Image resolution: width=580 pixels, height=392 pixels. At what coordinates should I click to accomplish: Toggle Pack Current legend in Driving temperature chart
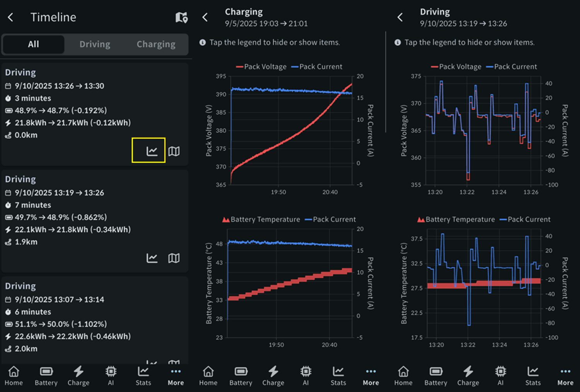(x=525, y=219)
